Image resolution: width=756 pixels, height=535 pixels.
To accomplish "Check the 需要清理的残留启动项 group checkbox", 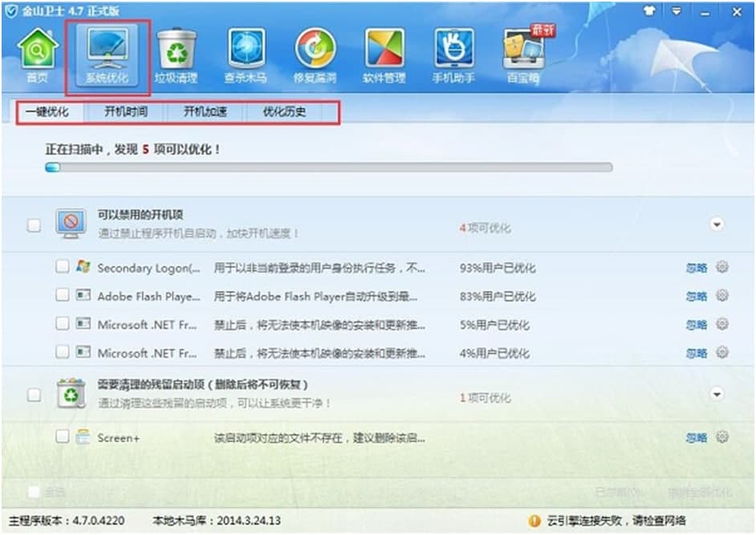I will (x=34, y=395).
